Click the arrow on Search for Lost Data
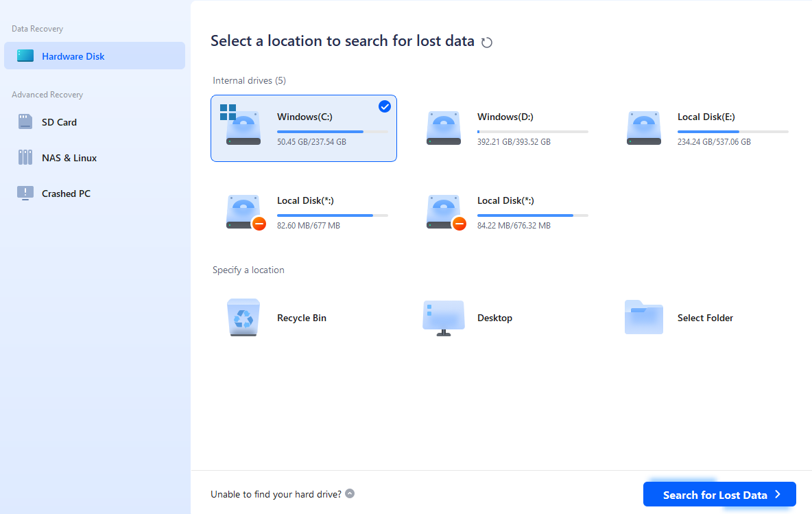This screenshot has width=812, height=514. click(778, 494)
